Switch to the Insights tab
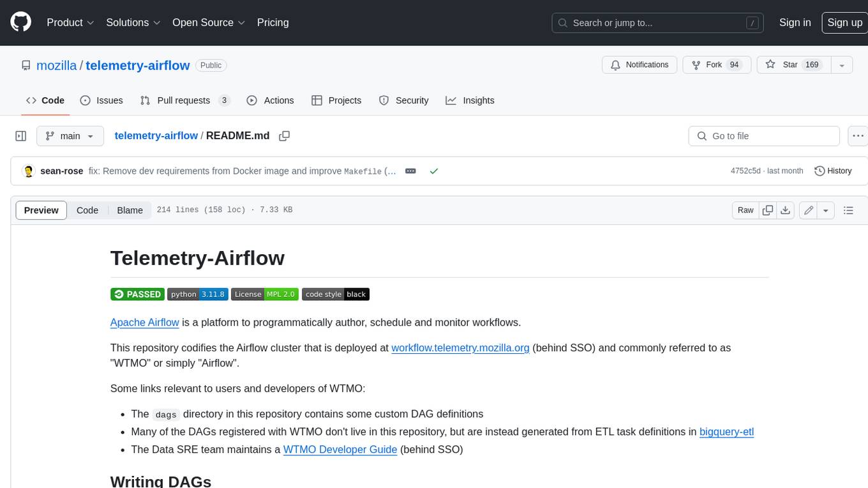The image size is (868, 488). tap(470, 100)
